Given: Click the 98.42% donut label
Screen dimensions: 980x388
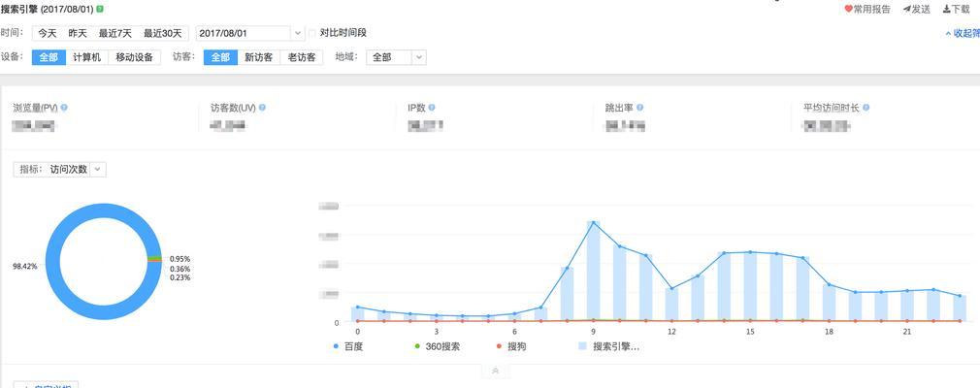Looking at the screenshot, I should 25,266.
